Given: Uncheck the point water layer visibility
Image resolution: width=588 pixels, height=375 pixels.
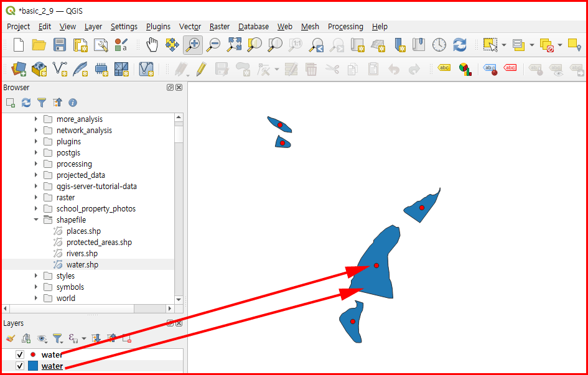Looking at the screenshot, I should click(20, 354).
